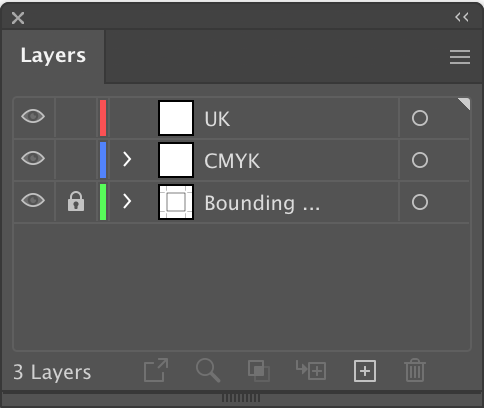
Task: Toggle visibility of the CMYK layer
Action: coord(33,158)
